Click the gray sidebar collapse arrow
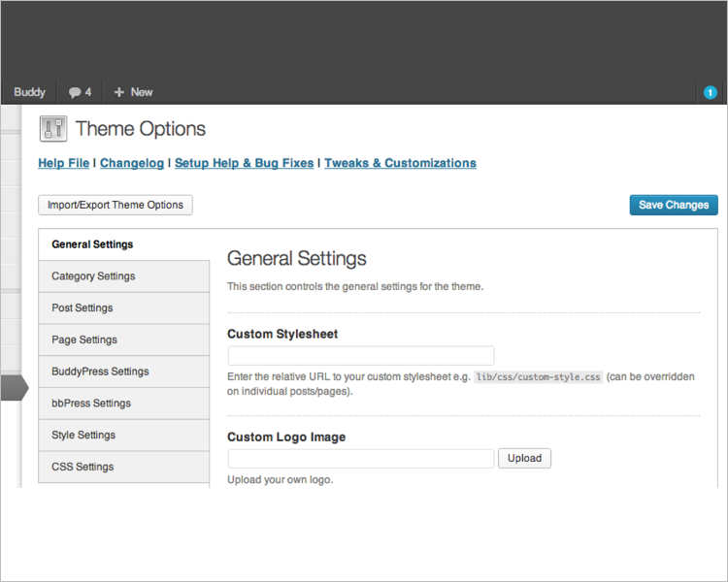 (15, 388)
